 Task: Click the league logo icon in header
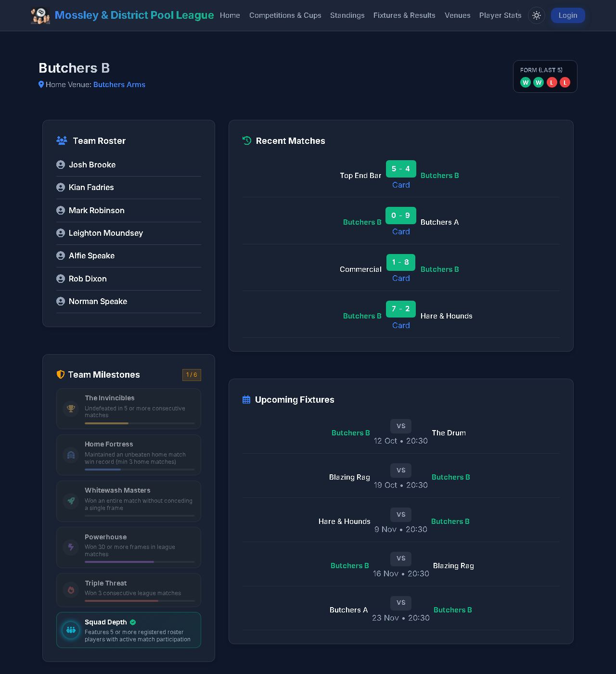pos(40,15)
